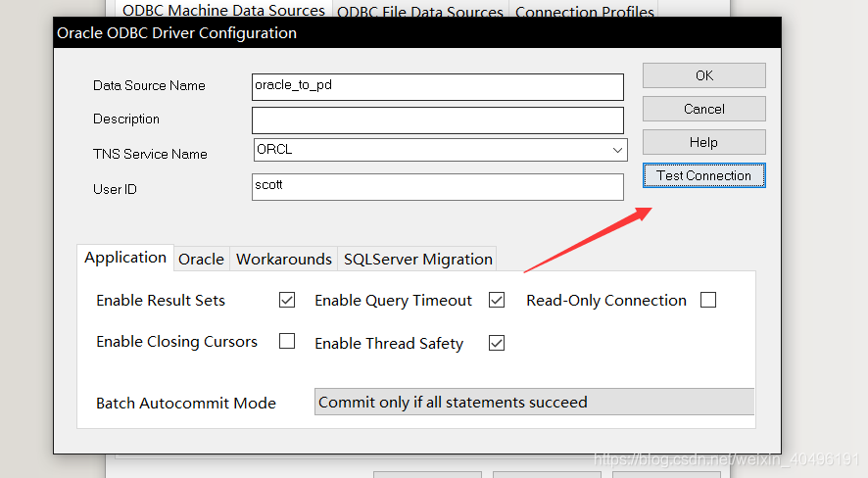The image size is (868, 478).
Task: Open the Oracle tab
Action: pos(201,259)
